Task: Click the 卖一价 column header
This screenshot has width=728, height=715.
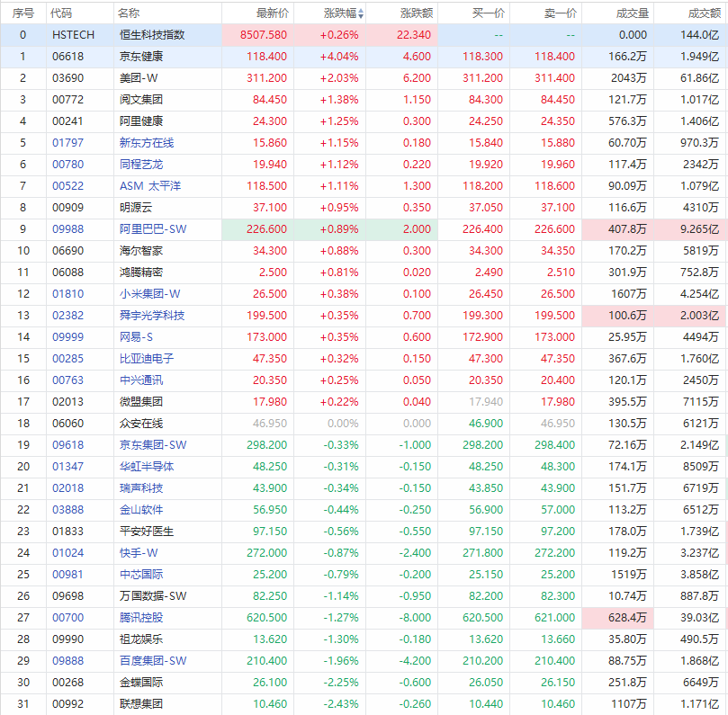Action: tap(561, 13)
